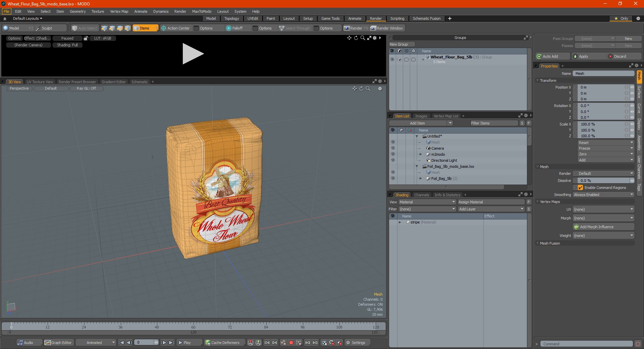Go to first frame in transport bar
644x349 pixels.
pos(121,343)
